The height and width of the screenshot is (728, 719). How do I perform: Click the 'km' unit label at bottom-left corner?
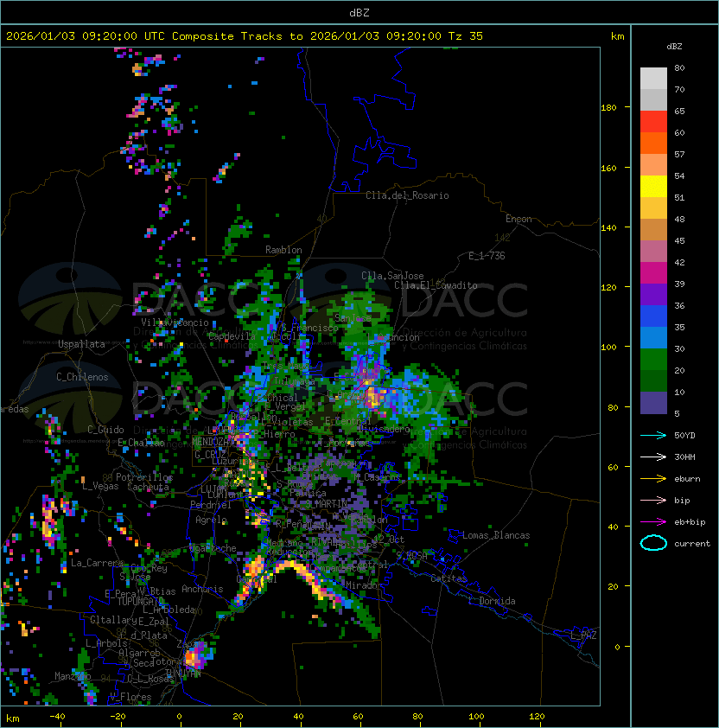point(13,718)
